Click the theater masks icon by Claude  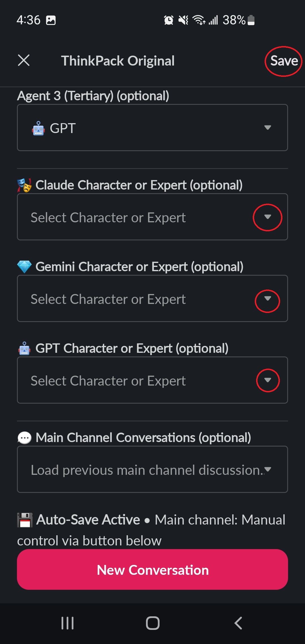(24, 185)
